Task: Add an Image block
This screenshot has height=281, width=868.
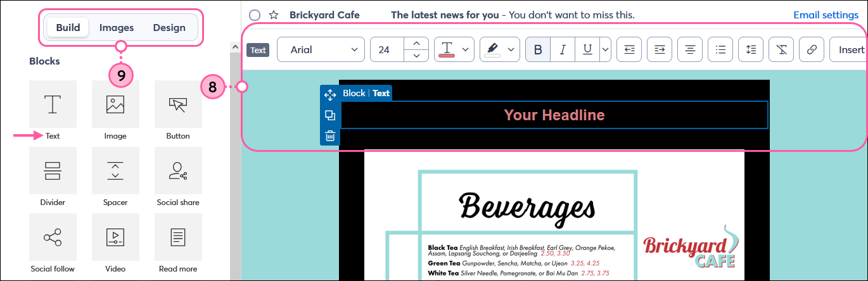Action: click(x=115, y=104)
